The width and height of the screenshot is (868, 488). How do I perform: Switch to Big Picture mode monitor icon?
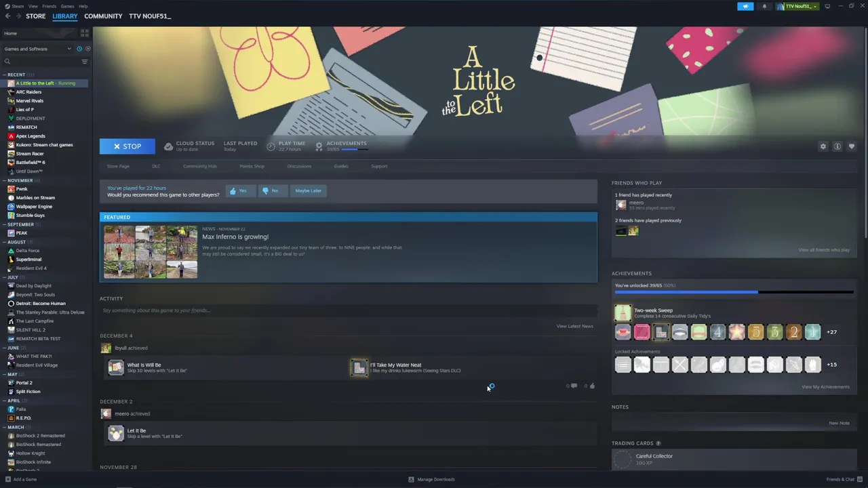(827, 6)
